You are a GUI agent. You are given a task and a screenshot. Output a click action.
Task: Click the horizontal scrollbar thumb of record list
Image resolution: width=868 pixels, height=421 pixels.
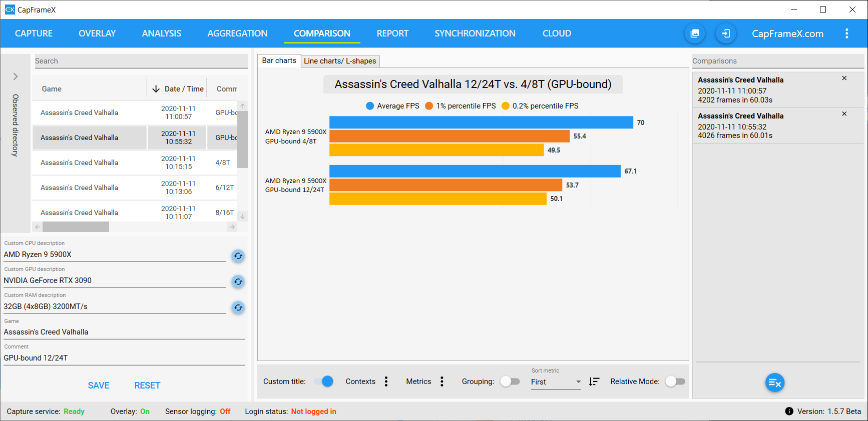coord(76,227)
